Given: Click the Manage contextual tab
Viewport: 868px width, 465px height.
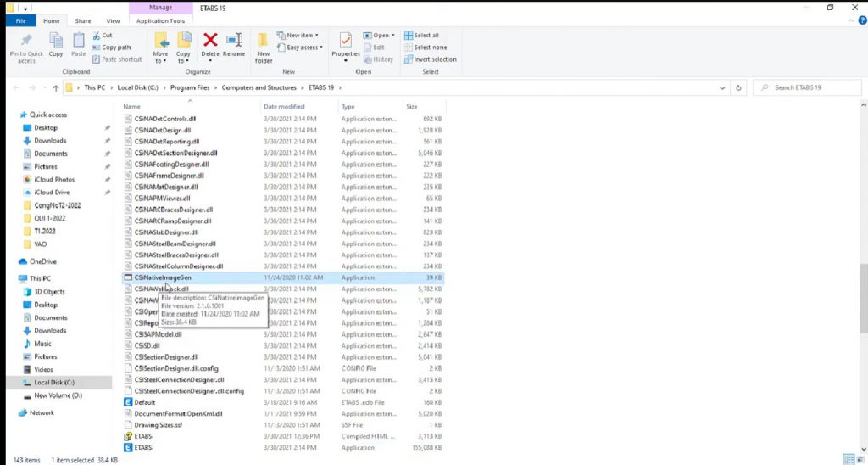Looking at the screenshot, I should pyautogui.click(x=160, y=8).
